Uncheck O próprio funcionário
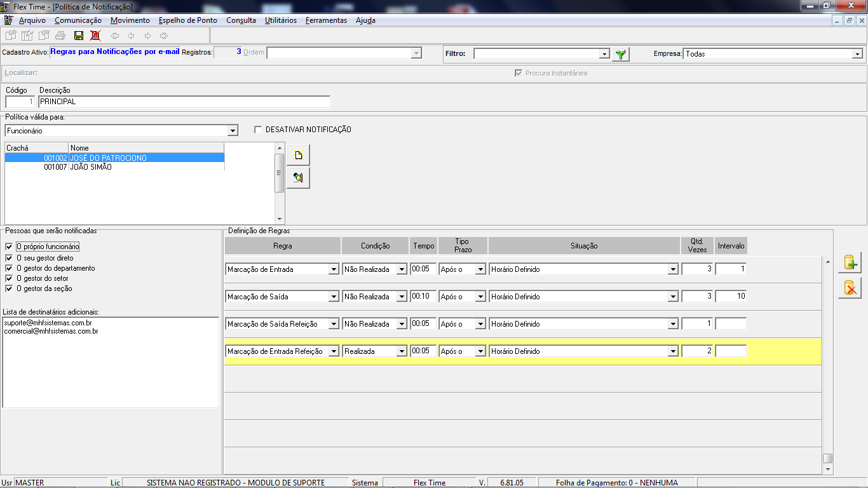 click(9, 247)
